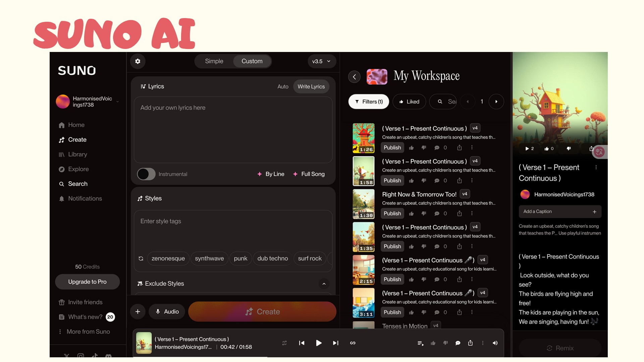Click the workspace search field
The width and height of the screenshot is (644, 362).
(443, 102)
